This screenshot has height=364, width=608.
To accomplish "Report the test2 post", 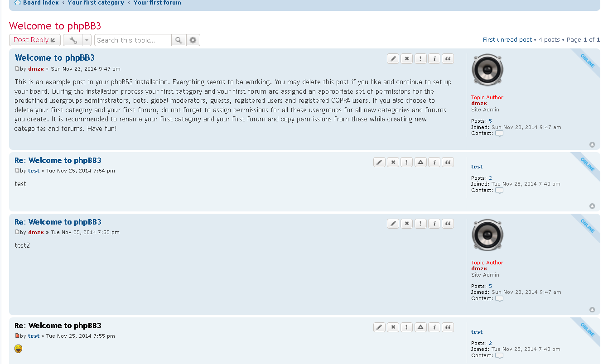I will click(x=420, y=224).
